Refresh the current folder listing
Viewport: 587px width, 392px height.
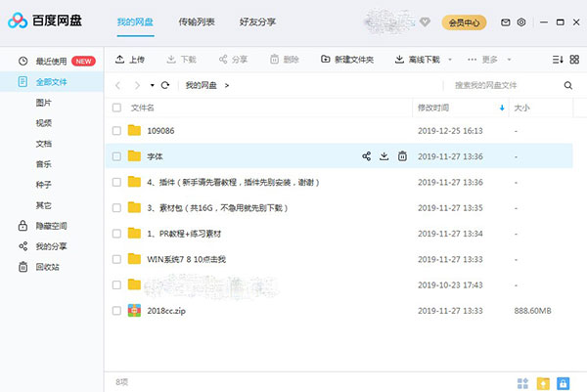pyautogui.click(x=165, y=85)
